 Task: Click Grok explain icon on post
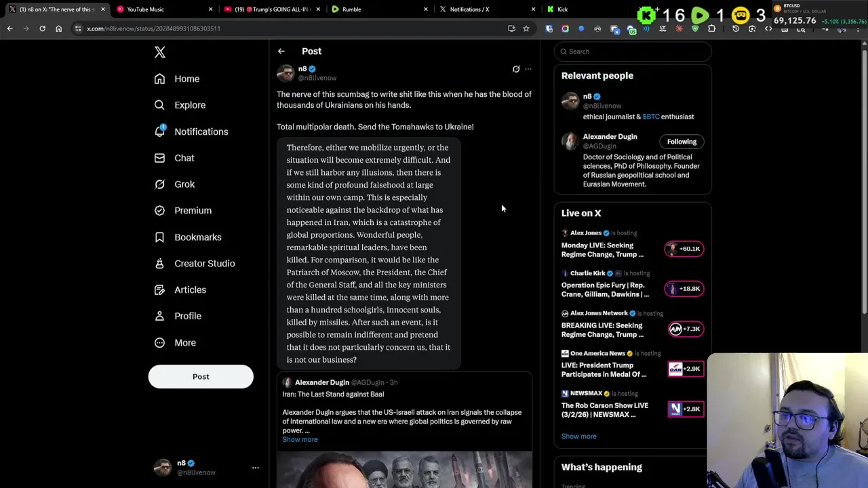pos(516,69)
